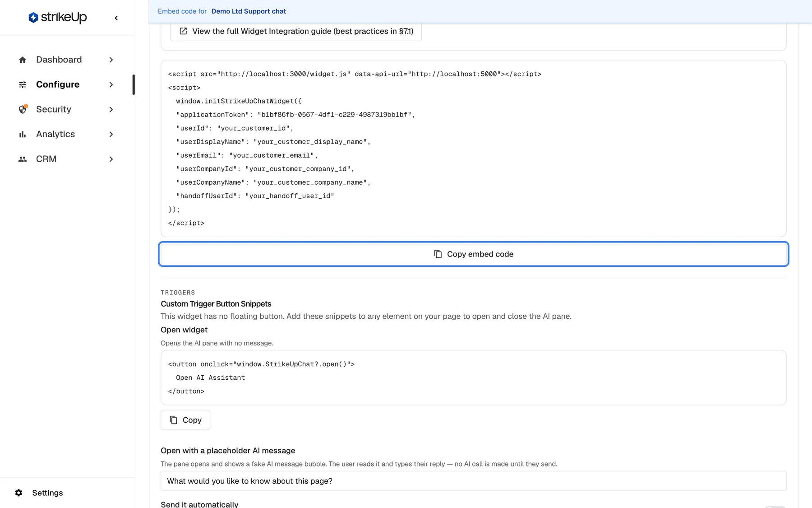Click the TRIGGERS section label

click(178, 293)
